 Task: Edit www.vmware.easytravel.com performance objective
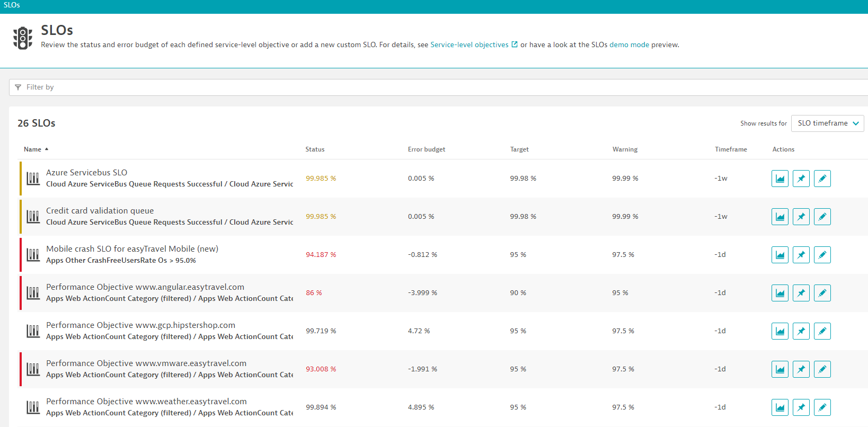pos(822,369)
